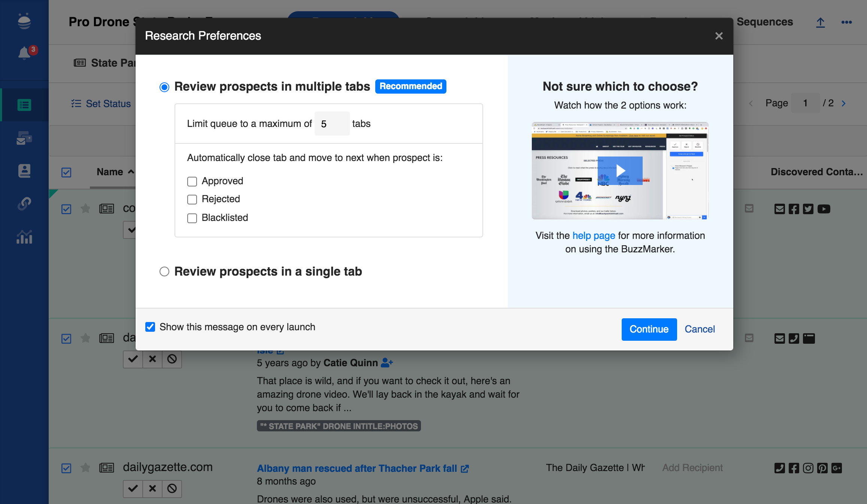Open the more options ellipsis menu
The width and height of the screenshot is (867, 504).
[x=846, y=22]
